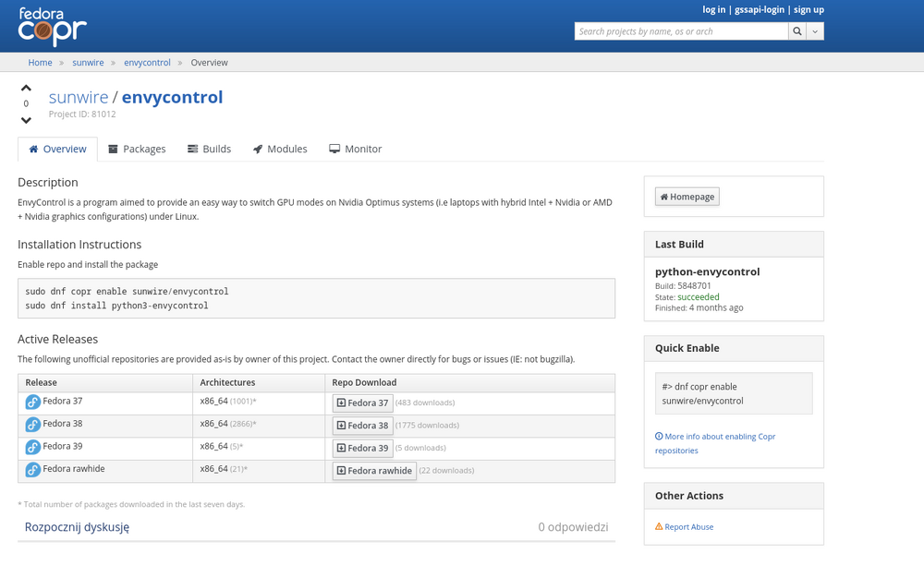Click the Fedora 39 release icon
The height and width of the screenshot is (565, 924).
click(x=32, y=448)
